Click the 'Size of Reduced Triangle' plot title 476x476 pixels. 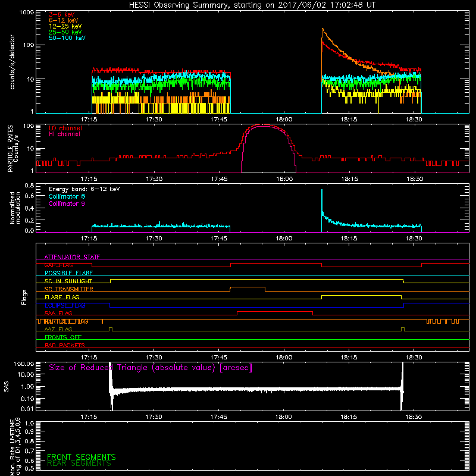click(151, 368)
